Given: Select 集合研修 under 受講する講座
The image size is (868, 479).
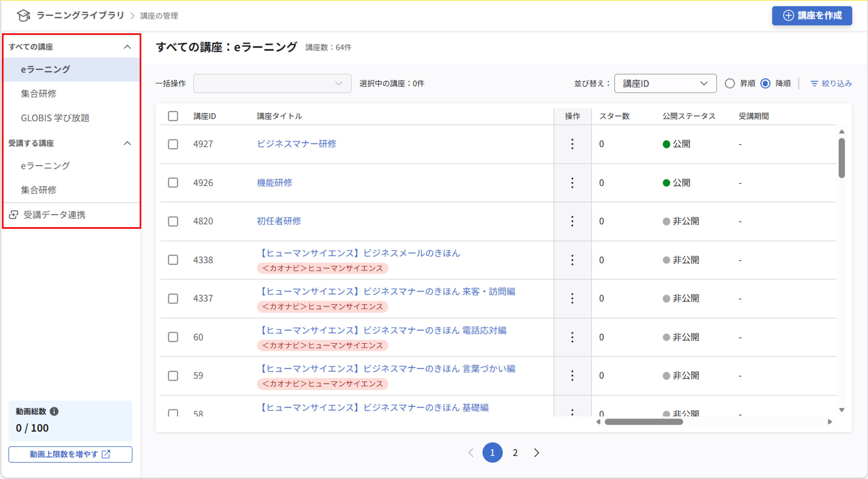Looking at the screenshot, I should click(x=71, y=190).
